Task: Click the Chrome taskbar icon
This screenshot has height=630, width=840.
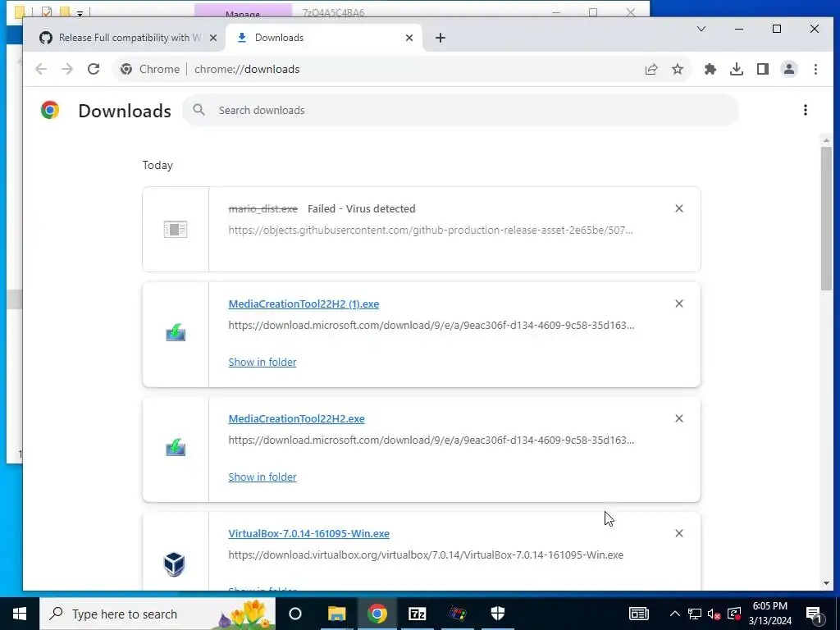Action: [377, 614]
